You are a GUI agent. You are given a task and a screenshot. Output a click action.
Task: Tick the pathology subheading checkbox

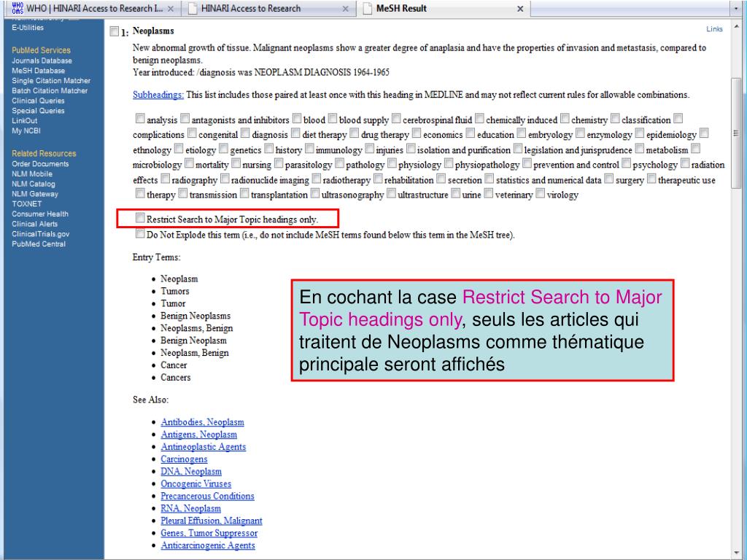click(339, 163)
